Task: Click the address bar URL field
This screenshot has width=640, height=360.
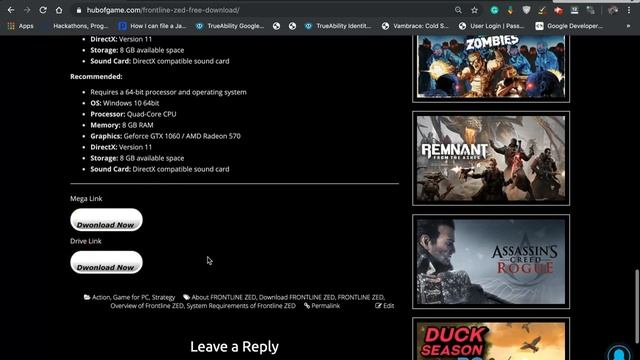Action: point(261,10)
